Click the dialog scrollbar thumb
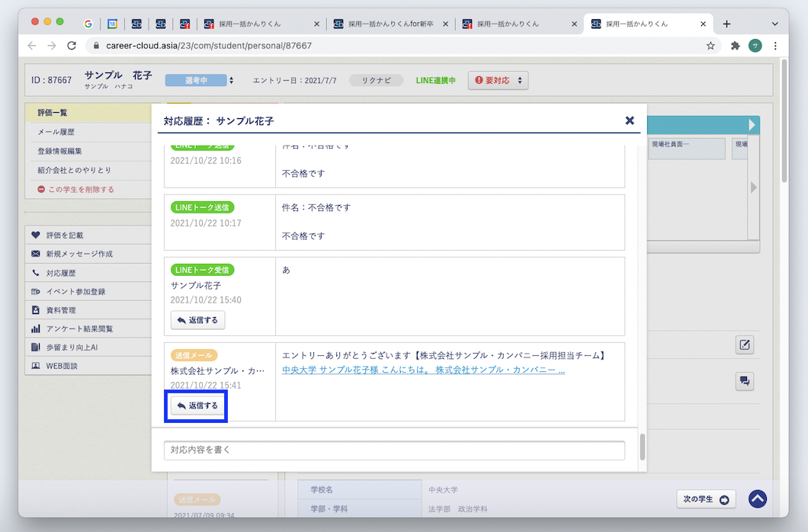The height and width of the screenshot is (532, 808). point(642,447)
